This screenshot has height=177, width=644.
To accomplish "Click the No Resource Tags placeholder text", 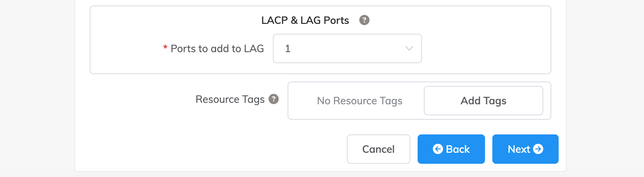I will 359,101.
